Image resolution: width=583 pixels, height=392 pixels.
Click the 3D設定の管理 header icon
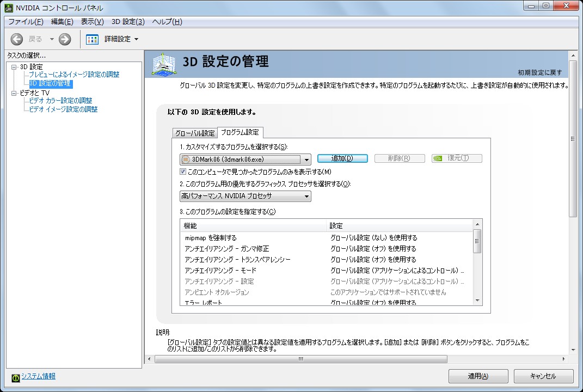point(164,64)
